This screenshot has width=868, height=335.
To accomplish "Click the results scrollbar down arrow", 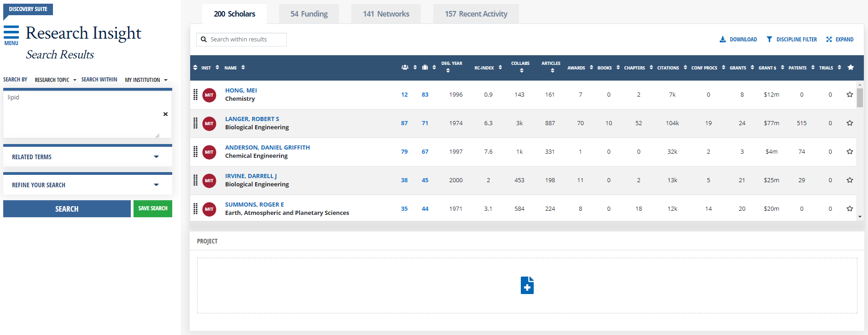I will tap(860, 217).
